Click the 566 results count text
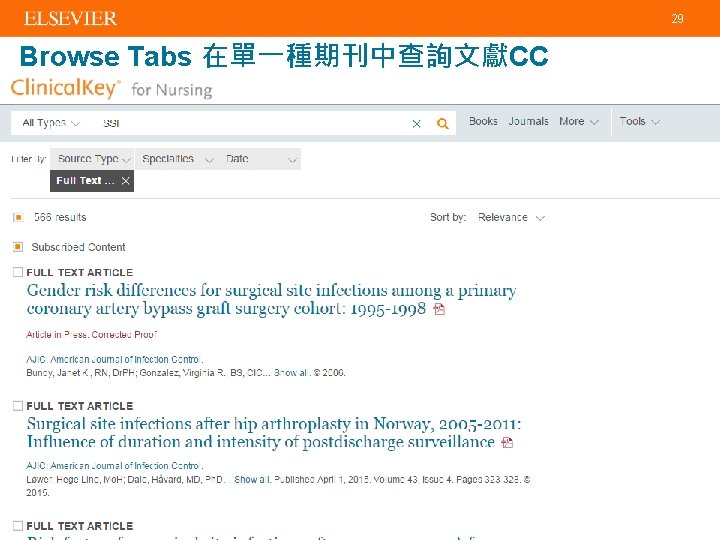The height and width of the screenshot is (540, 720). point(60,217)
